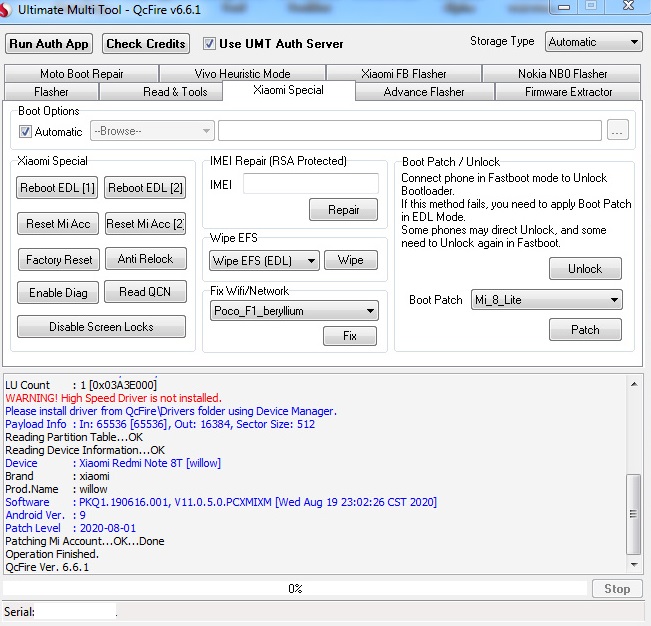Screen dimensions: 651x626
Task: Click the Stop button
Action: point(617,589)
